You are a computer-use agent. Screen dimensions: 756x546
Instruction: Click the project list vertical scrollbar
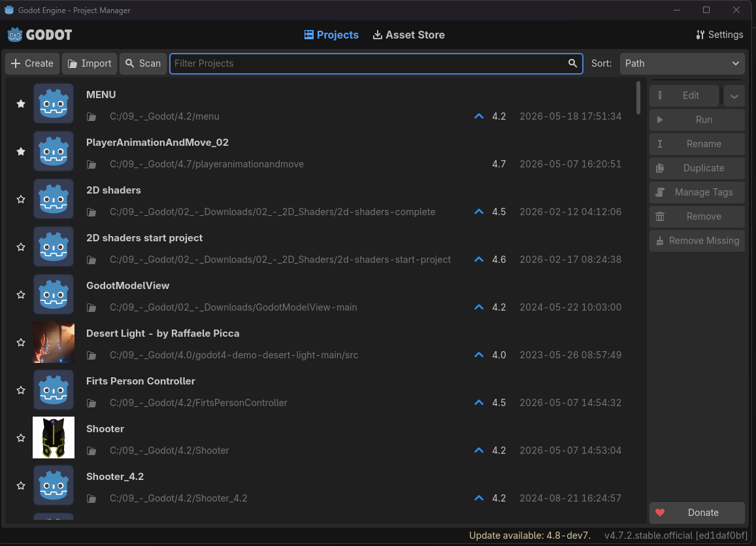click(x=638, y=97)
